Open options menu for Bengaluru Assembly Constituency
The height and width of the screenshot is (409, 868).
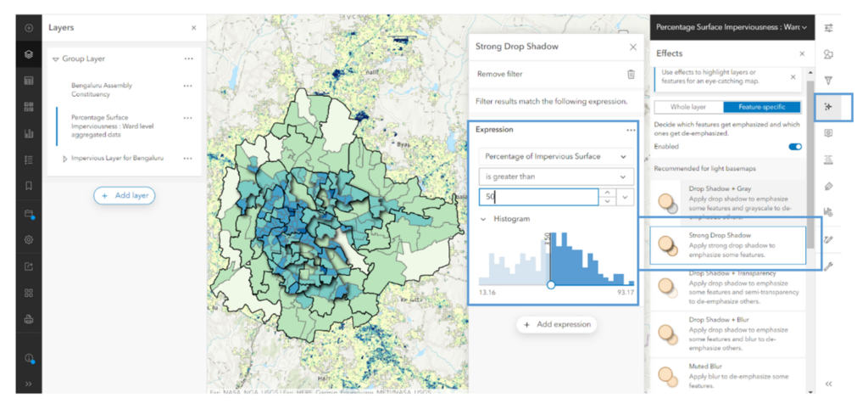[187, 86]
